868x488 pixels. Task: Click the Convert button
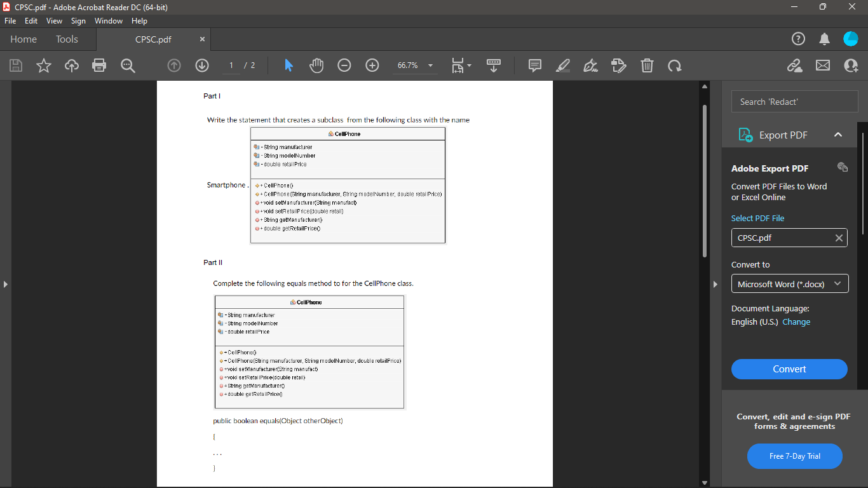click(x=789, y=369)
